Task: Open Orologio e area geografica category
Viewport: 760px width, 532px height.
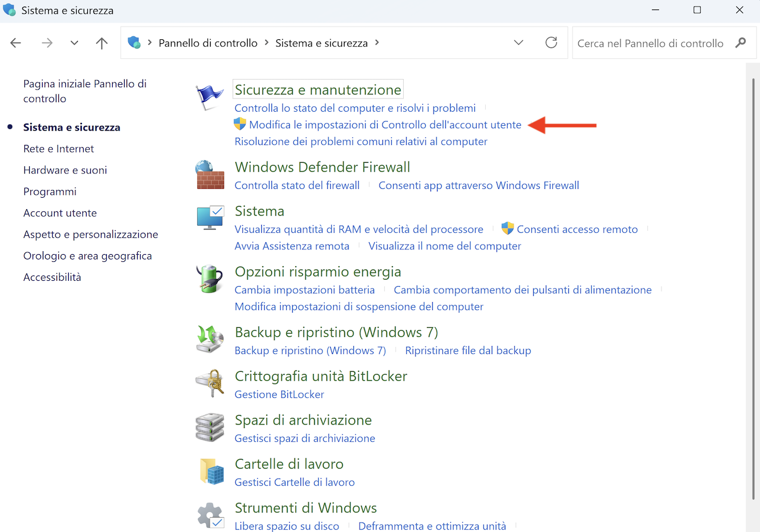Action: [88, 255]
